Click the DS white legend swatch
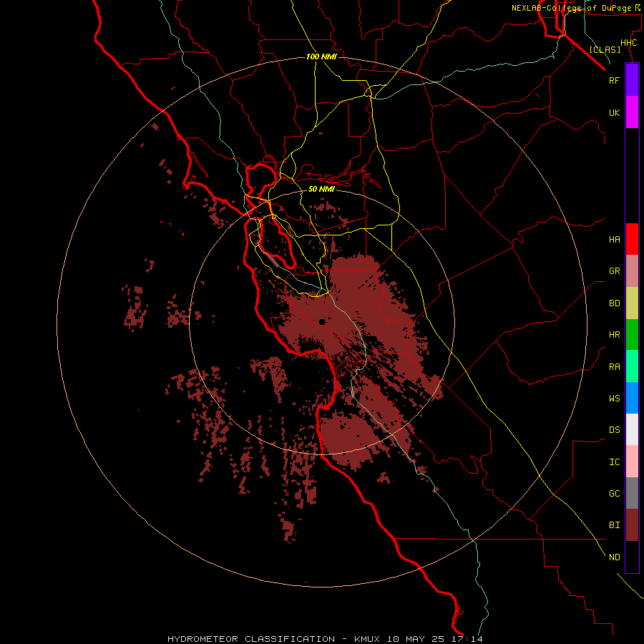This screenshot has height=644, width=644. pyautogui.click(x=632, y=429)
